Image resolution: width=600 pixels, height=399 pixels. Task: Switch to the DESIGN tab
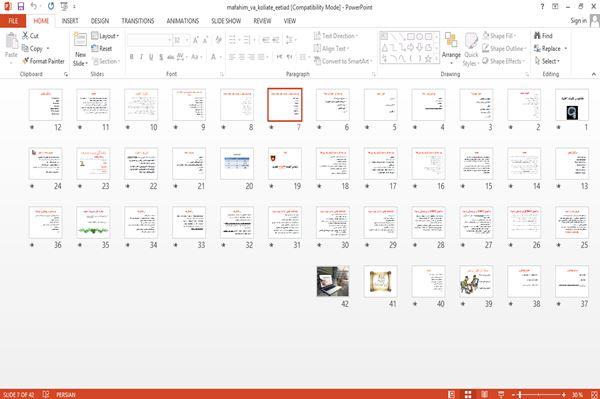tap(100, 21)
